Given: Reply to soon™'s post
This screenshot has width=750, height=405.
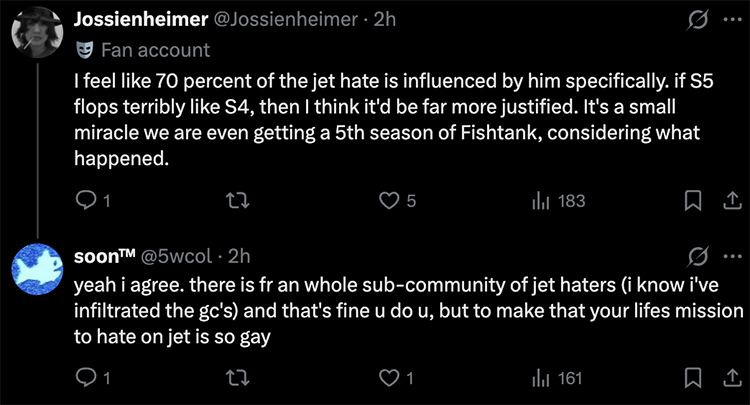Looking at the screenshot, I should pyautogui.click(x=85, y=378).
